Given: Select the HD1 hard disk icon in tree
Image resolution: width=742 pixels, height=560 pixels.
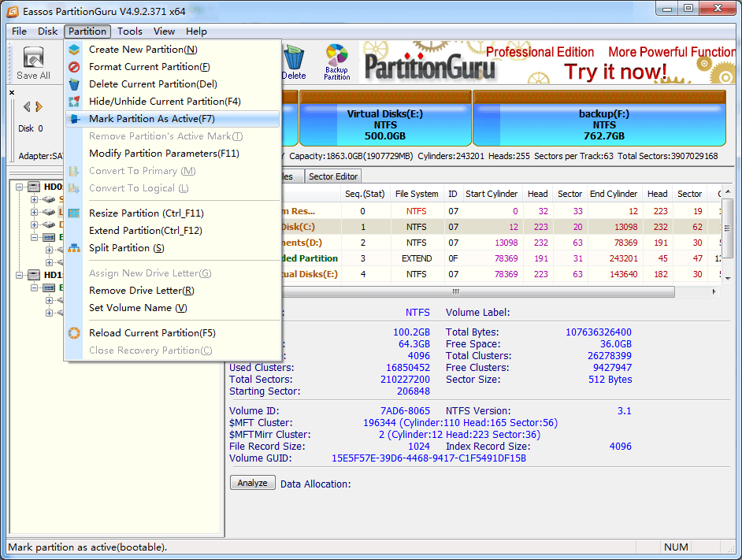Looking at the screenshot, I should tap(34, 275).
